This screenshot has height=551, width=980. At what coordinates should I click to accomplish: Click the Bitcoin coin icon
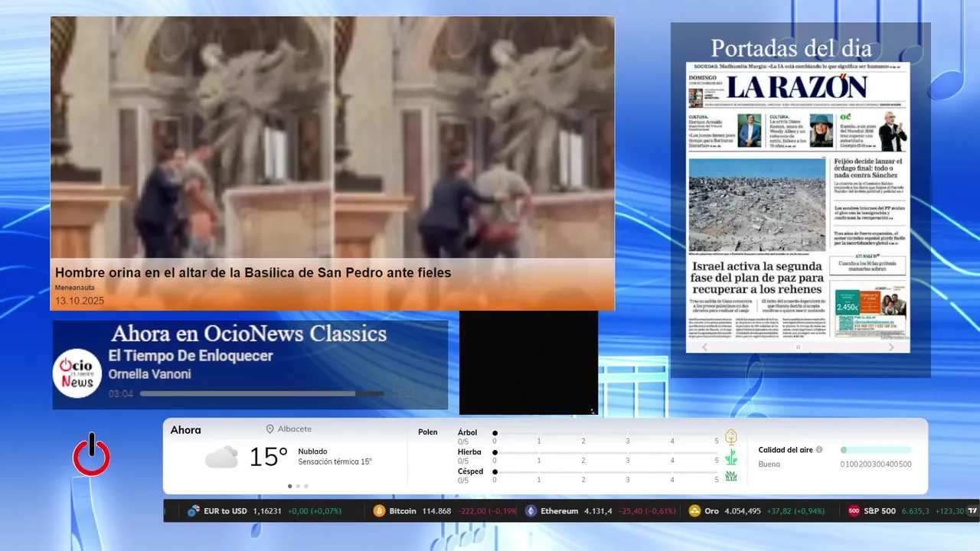coord(379,510)
